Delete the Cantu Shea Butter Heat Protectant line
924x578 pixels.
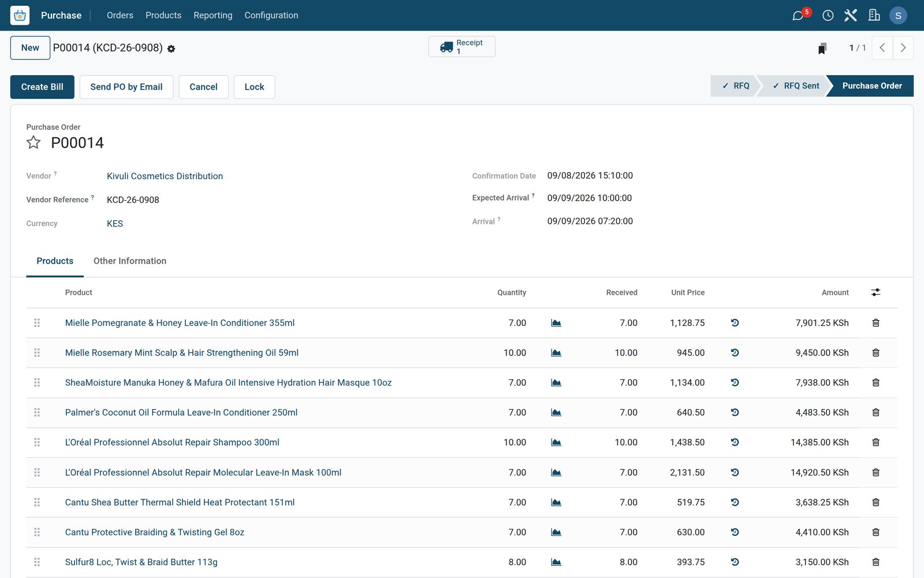875,502
